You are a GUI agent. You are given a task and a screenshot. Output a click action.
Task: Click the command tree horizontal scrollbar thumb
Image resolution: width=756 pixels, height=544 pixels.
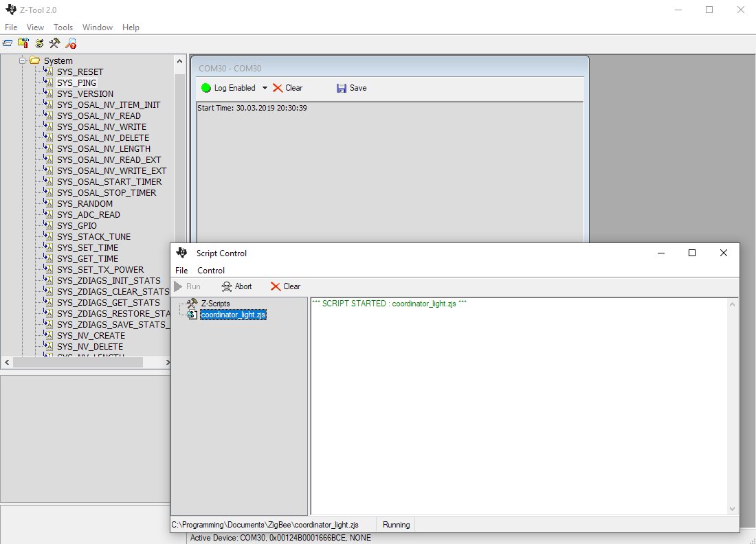pyautogui.click(x=78, y=362)
